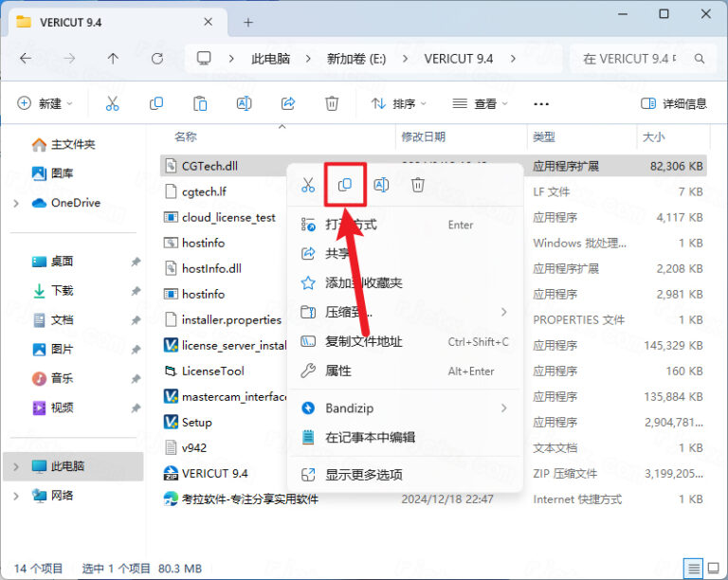Expand the OneDrive tree node

[16, 203]
